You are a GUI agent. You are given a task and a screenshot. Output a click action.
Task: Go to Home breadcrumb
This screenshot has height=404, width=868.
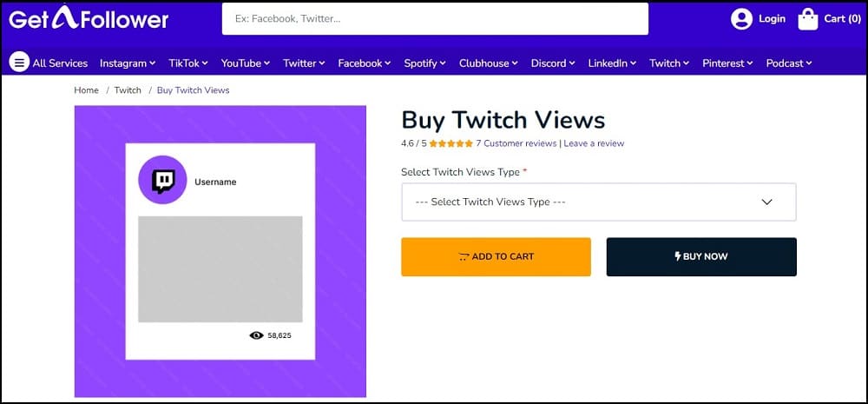86,90
